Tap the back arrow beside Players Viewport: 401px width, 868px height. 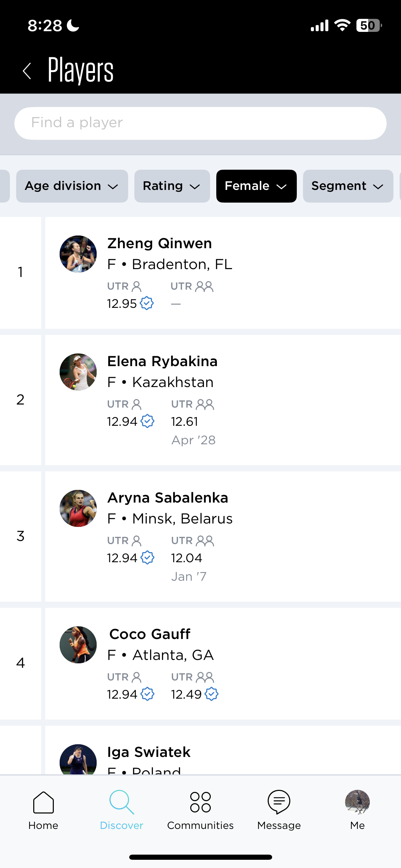(27, 71)
